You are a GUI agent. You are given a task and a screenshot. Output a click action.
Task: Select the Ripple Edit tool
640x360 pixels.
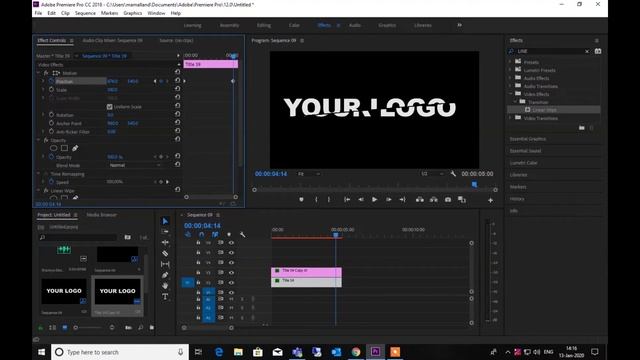click(165, 242)
